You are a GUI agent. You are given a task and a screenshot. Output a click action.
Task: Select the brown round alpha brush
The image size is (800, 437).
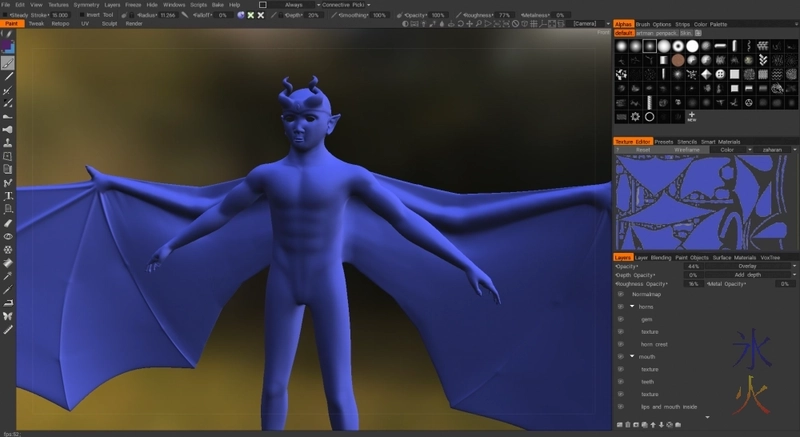(x=677, y=60)
